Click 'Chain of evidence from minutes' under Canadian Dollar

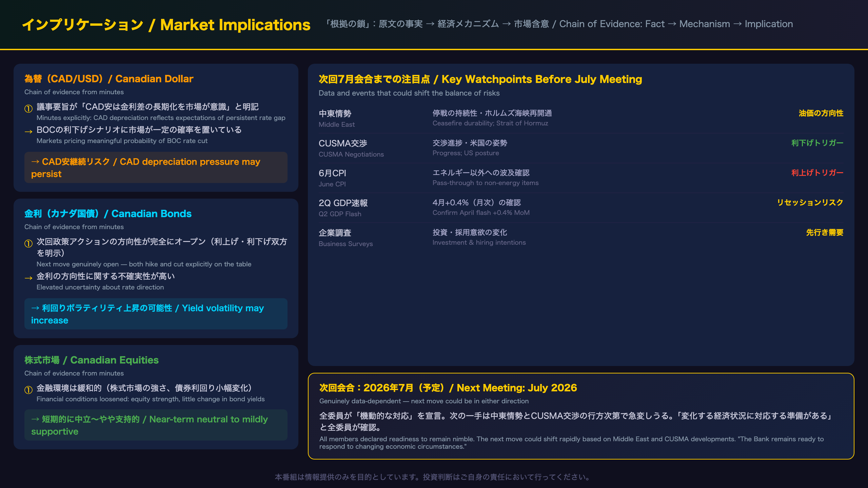pos(74,92)
